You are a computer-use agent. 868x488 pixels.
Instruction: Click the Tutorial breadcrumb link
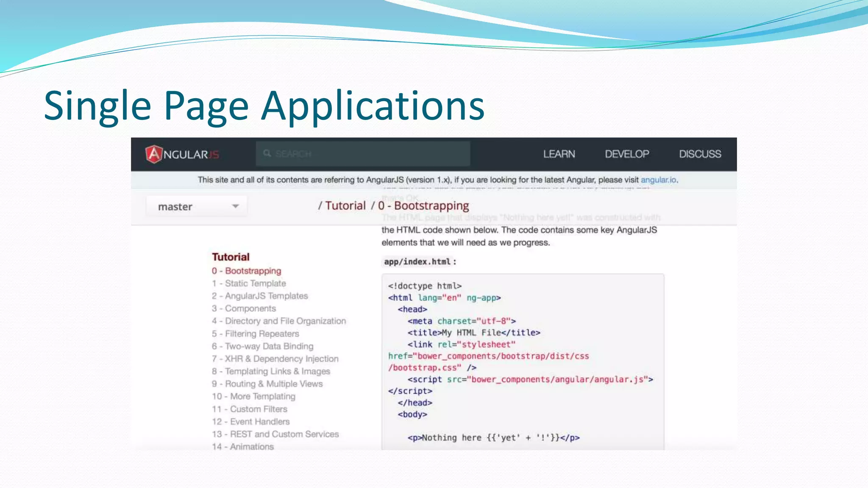pyautogui.click(x=345, y=206)
